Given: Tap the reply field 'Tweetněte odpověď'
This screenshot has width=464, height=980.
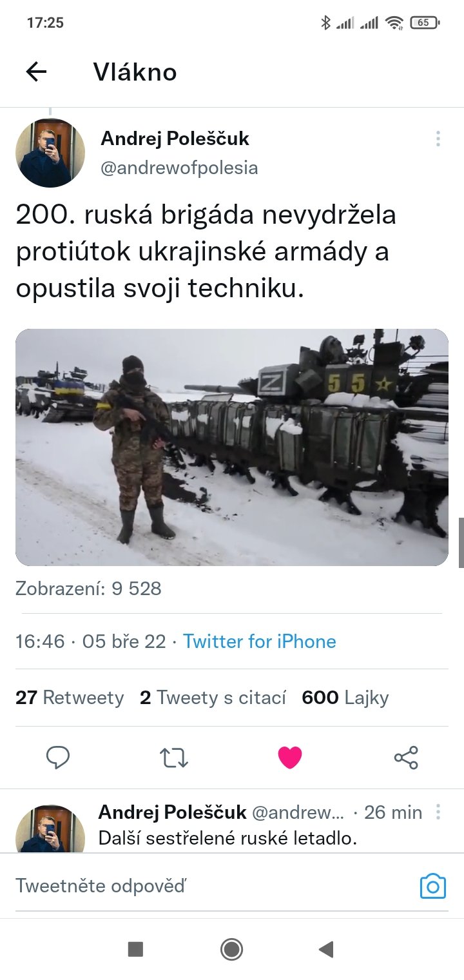Looking at the screenshot, I should 193,887.
